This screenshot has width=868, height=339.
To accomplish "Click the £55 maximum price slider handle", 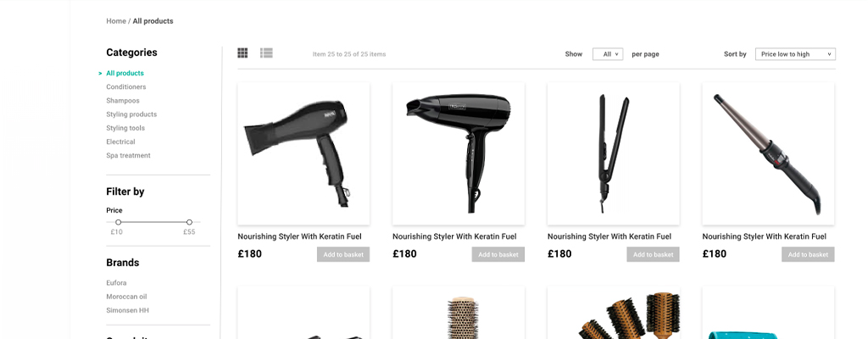I will pos(189,222).
